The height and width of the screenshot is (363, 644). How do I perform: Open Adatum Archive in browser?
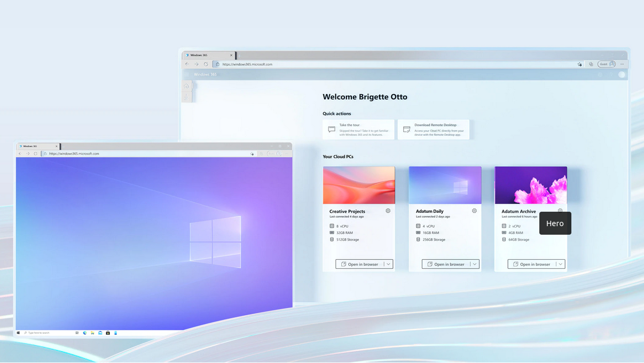[531, 264]
